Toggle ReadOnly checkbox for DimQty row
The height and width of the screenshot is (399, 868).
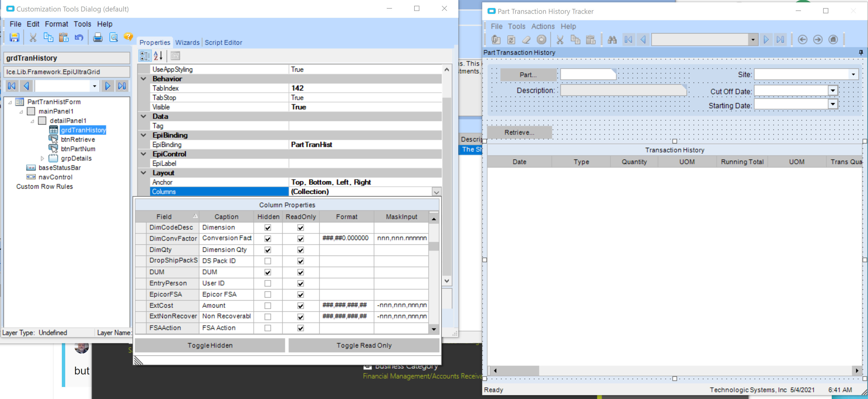click(300, 250)
